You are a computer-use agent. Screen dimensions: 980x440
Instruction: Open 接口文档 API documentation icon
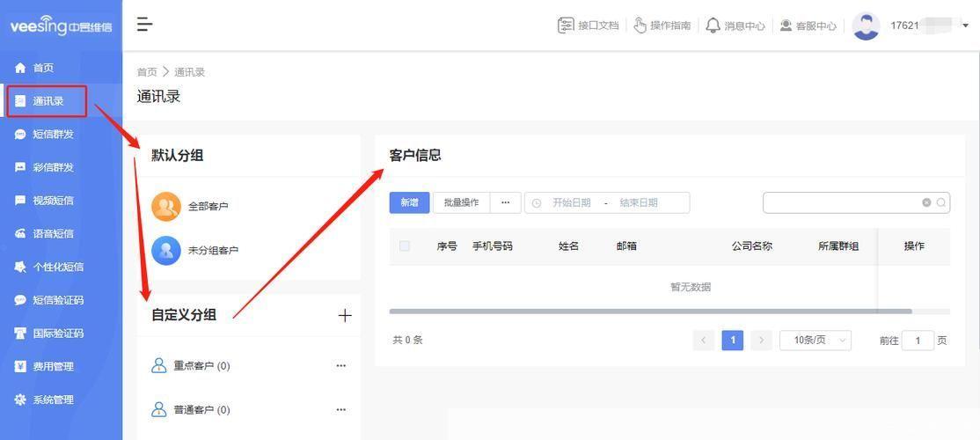(566, 26)
